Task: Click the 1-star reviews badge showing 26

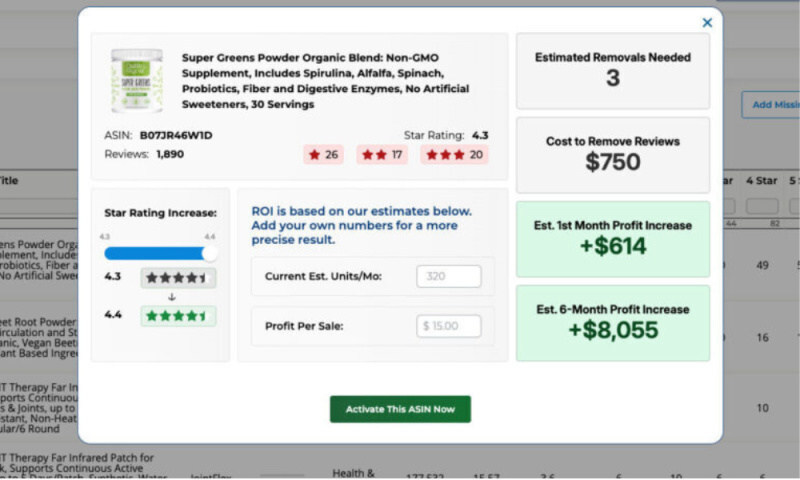Action: (x=323, y=155)
